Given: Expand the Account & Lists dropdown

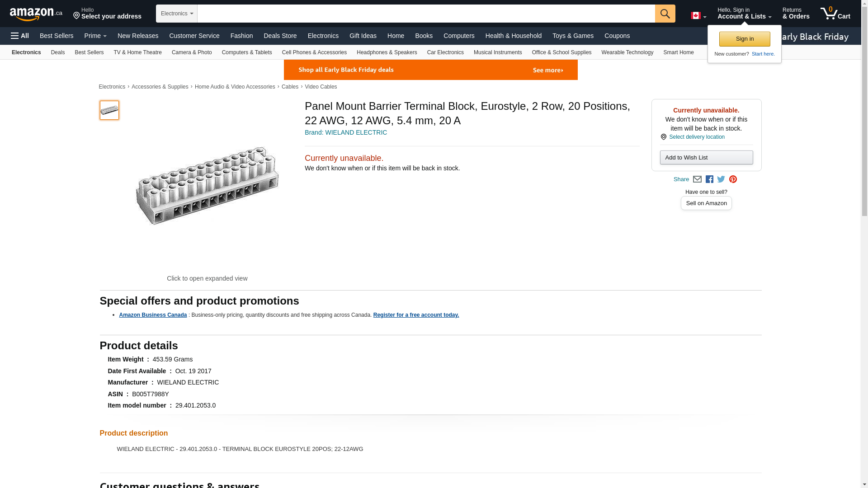Looking at the screenshot, I should [744, 14].
